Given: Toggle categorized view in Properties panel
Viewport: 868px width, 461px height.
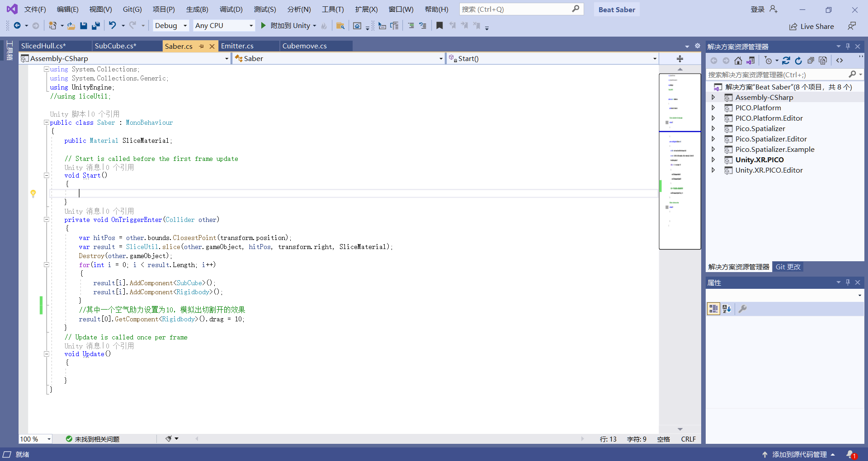Looking at the screenshot, I should 713,309.
